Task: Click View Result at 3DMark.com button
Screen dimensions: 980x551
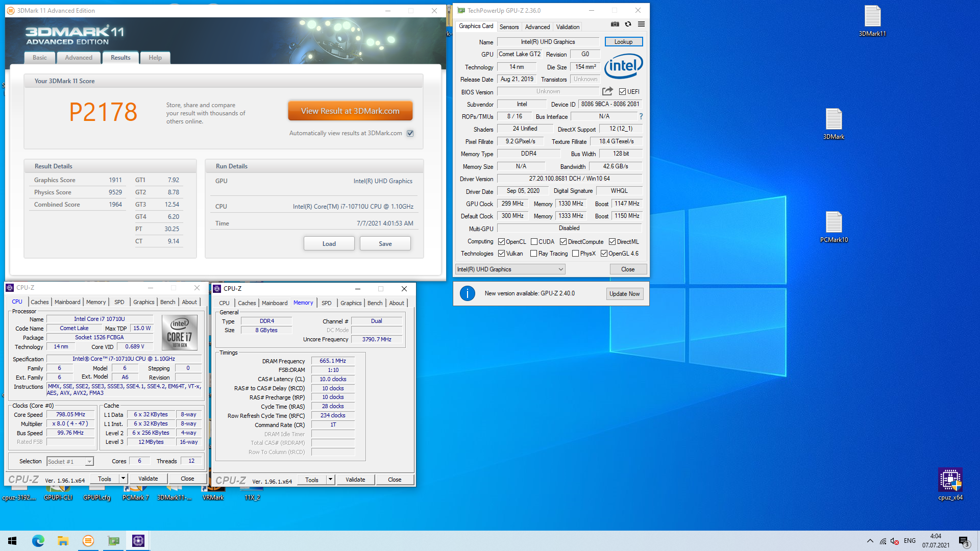Action: [x=350, y=111]
